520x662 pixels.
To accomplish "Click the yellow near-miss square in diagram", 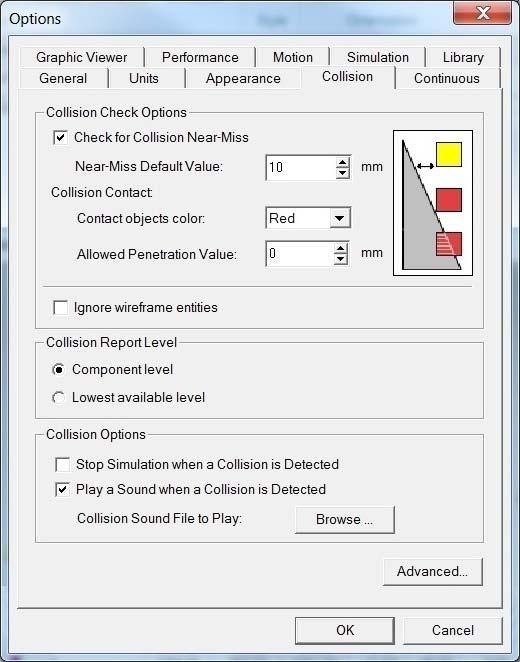I will 449,155.
